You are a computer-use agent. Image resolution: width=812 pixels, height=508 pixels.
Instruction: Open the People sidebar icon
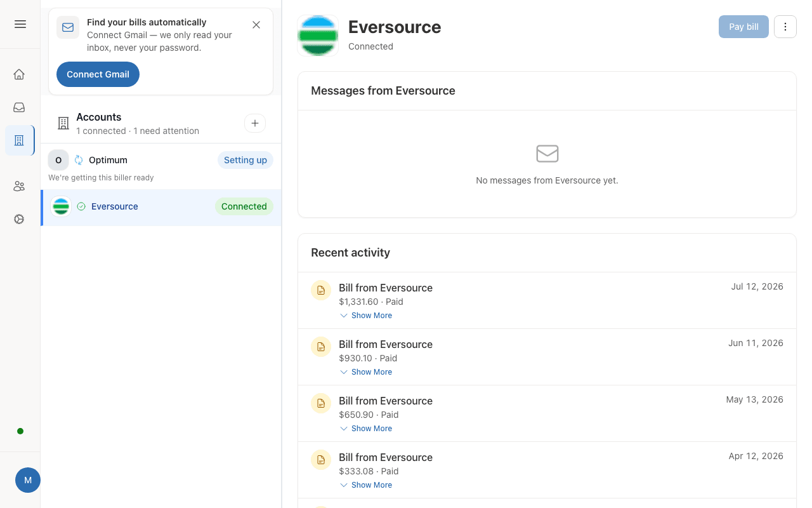(19, 186)
